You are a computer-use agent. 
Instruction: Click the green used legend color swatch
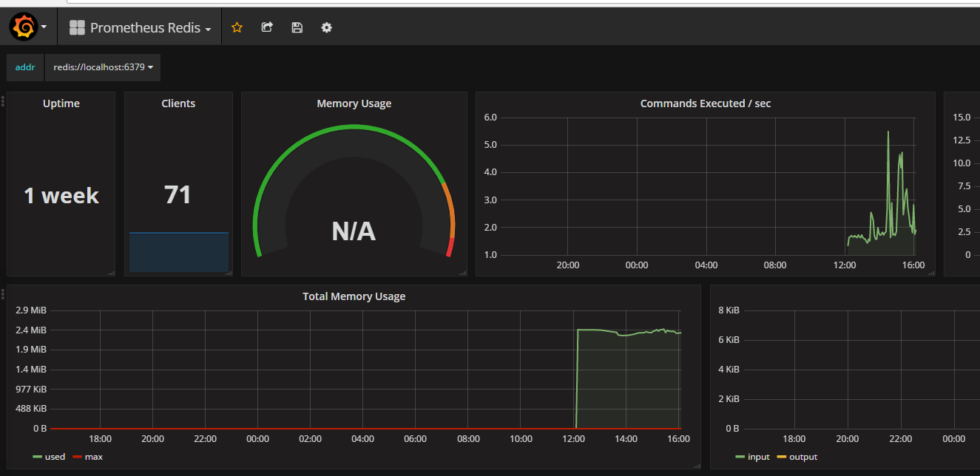pyautogui.click(x=37, y=457)
